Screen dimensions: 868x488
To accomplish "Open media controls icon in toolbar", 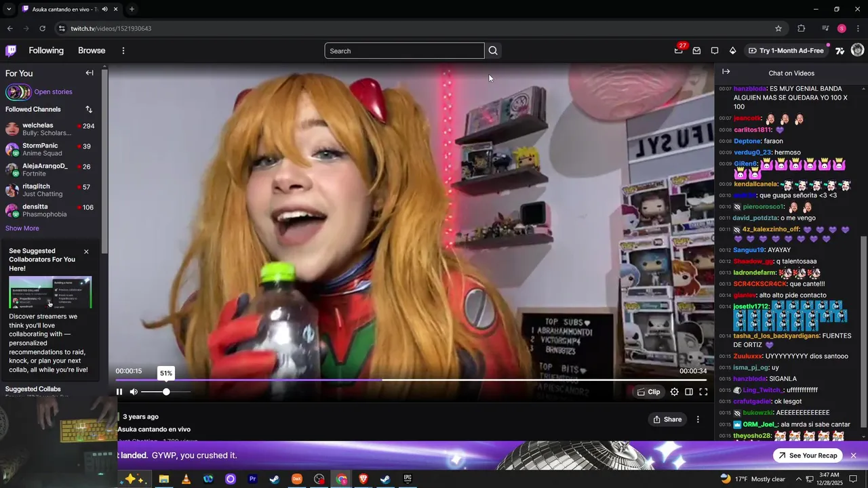I will pyautogui.click(x=825, y=28).
